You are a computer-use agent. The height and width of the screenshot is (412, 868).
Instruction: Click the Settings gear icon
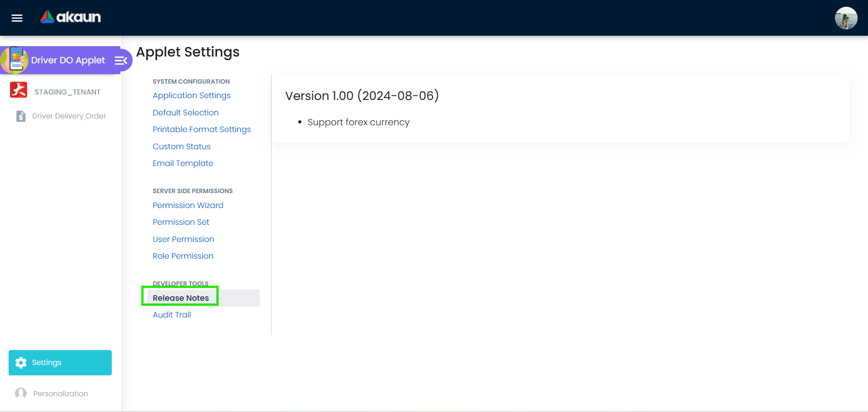[21, 362]
